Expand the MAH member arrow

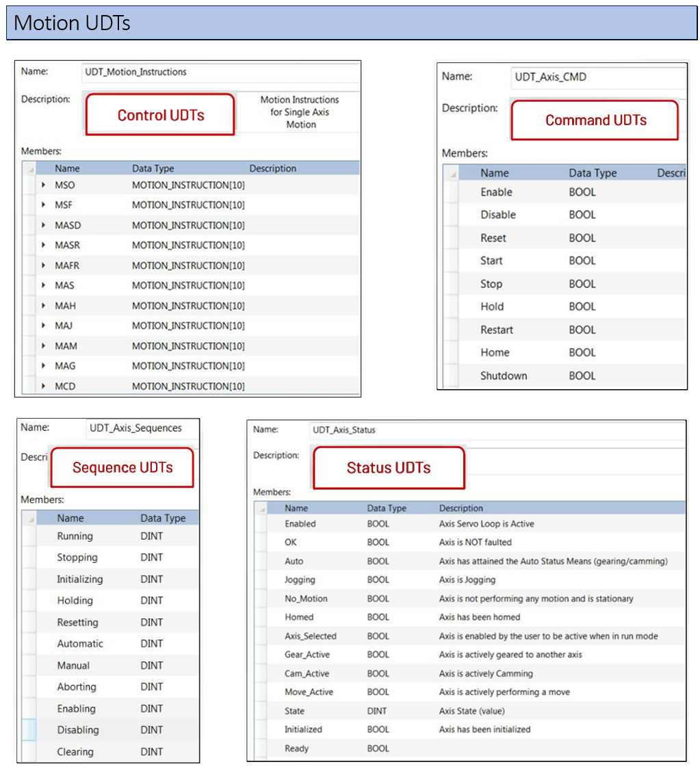click(43, 306)
